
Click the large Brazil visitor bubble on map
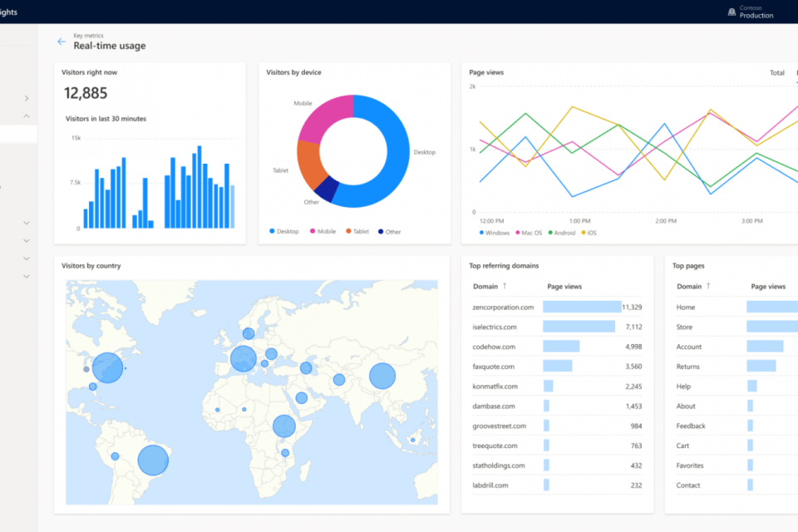click(x=153, y=460)
